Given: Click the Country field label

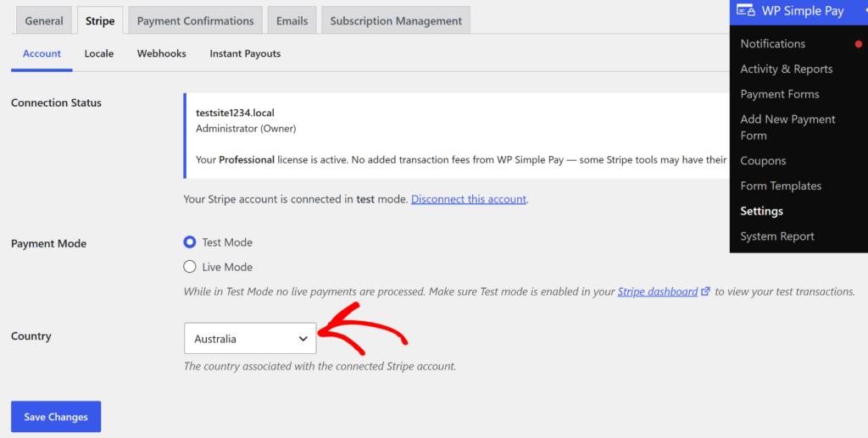Looking at the screenshot, I should pos(31,335).
